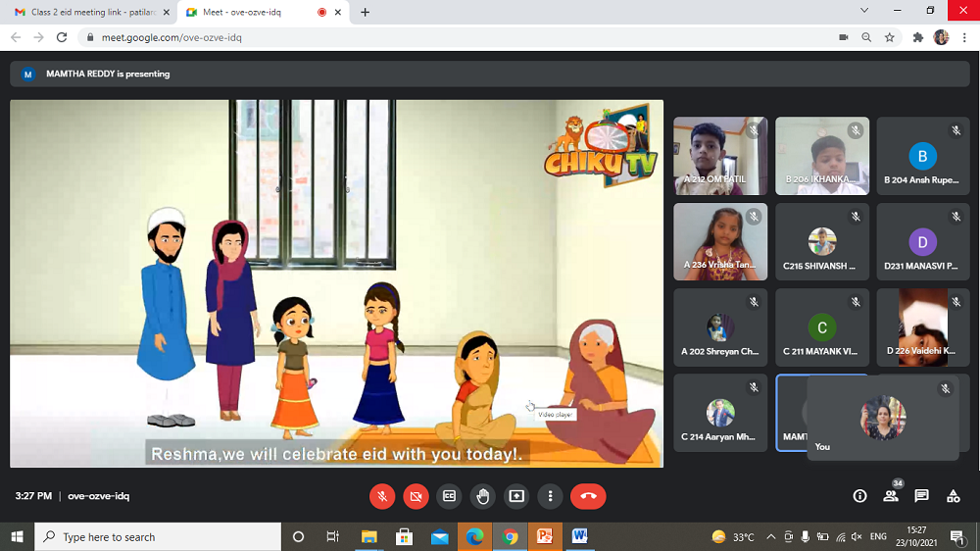
Task: Raise hand in the meeting
Action: 483,496
